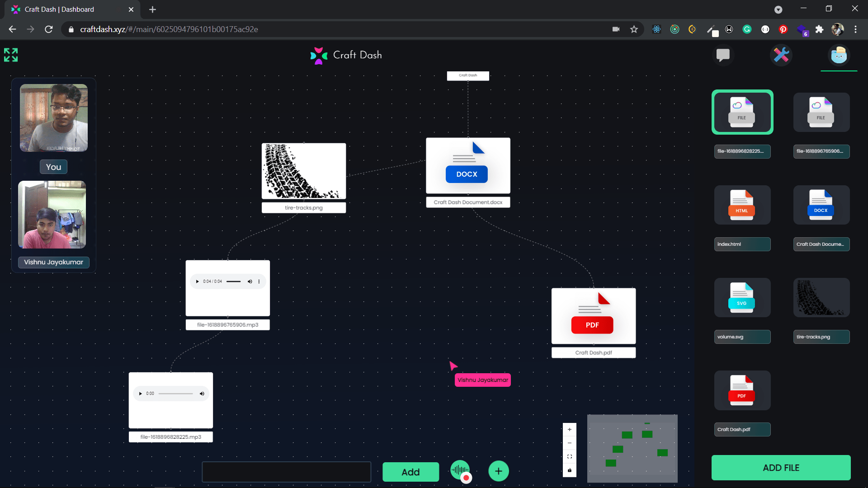868x488 pixels.
Task: Click the fullscreen expand icon
Action: (11, 55)
